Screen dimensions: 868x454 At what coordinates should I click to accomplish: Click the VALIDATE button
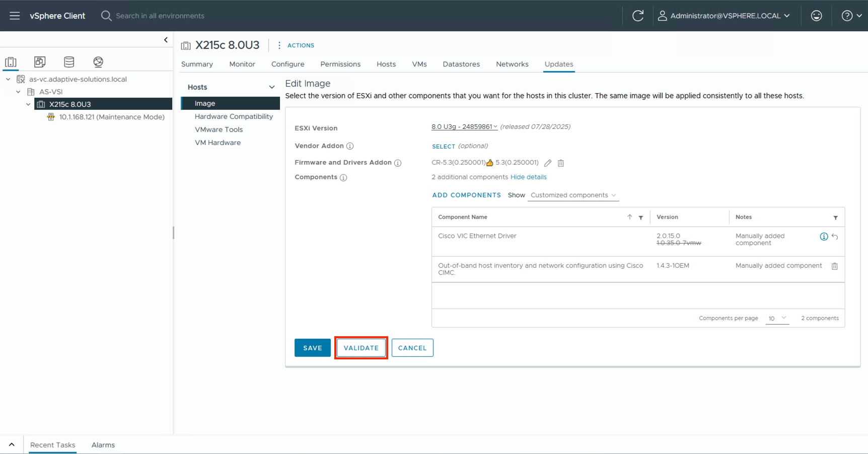(x=360, y=348)
